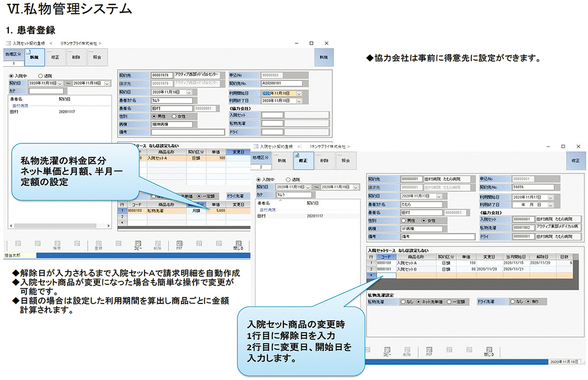Screen dimensions: 588x380
Task: Click the F9 クリア icon in the left window
Action: (179, 244)
